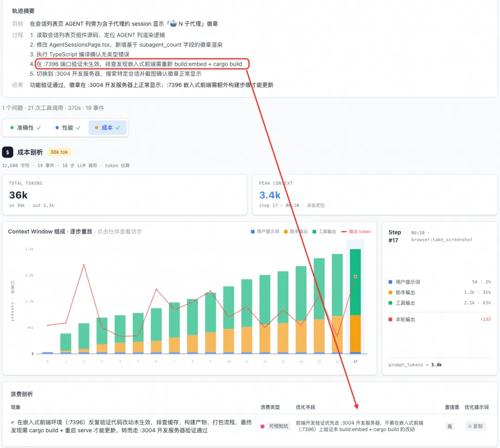Image resolution: width=500 pixels, height=448 pixels.
Task: Click the 3.4k peak context value
Action: click(270, 195)
